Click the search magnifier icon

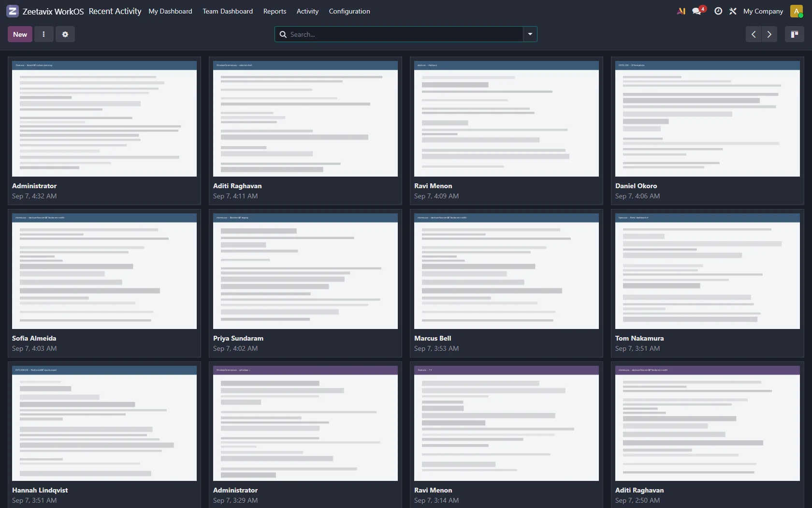[x=283, y=34]
